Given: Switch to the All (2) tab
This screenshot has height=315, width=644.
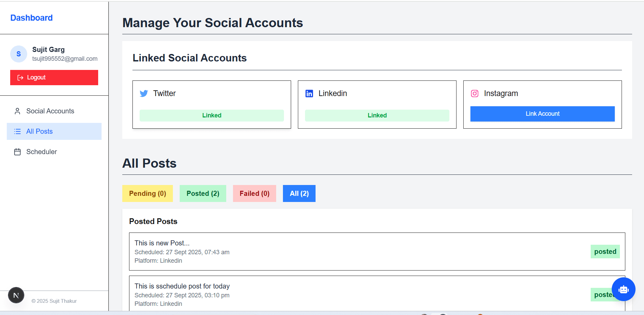Looking at the screenshot, I should (299, 193).
